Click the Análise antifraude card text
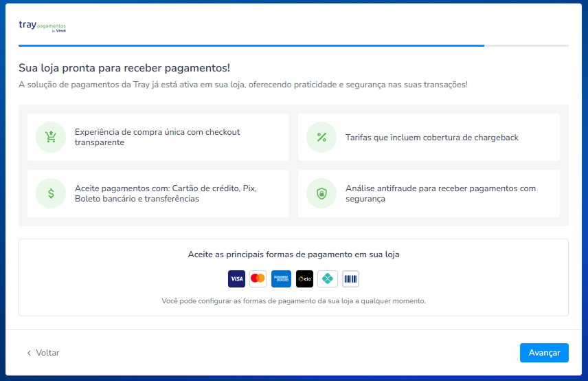 [x=440, y=193]
